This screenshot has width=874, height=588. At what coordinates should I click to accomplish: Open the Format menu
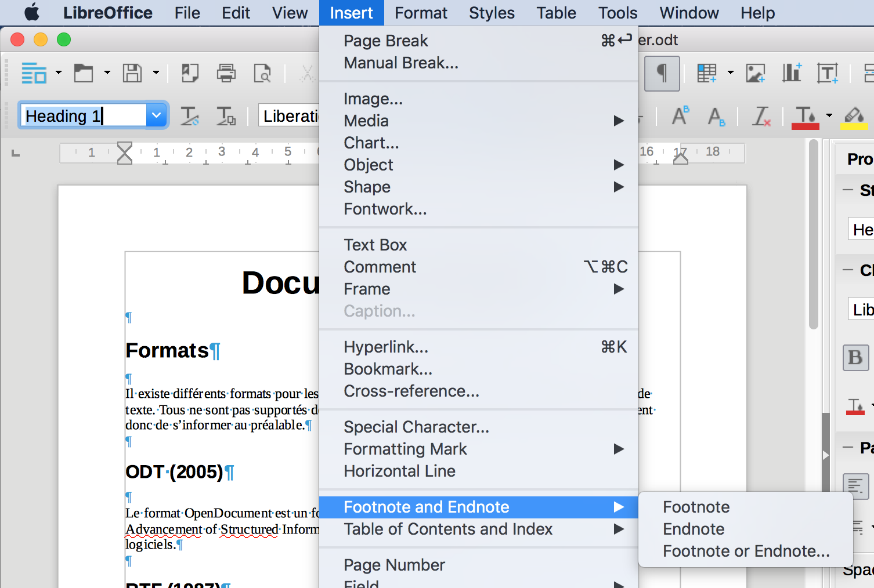pos(421,13)
